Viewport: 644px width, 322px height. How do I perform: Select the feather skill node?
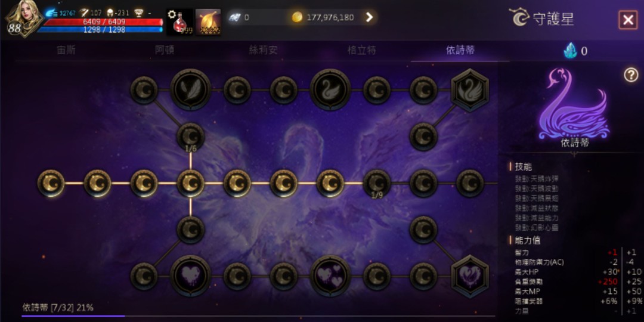pos(190,89)
